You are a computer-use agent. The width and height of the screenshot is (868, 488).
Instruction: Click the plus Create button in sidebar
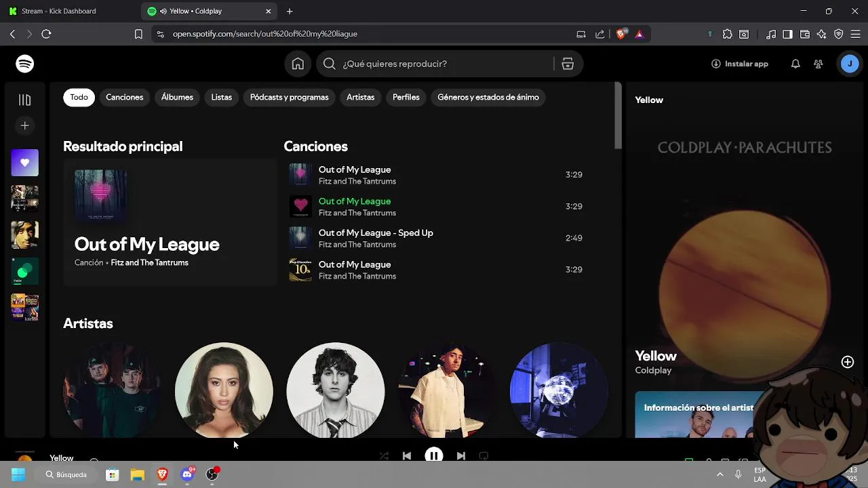pos(25,125)
